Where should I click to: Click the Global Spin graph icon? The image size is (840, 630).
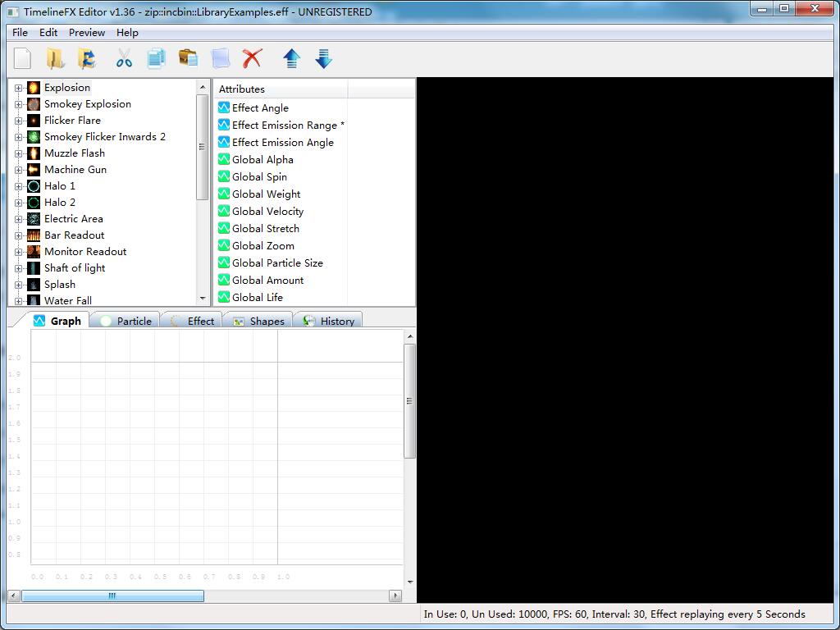224,176
